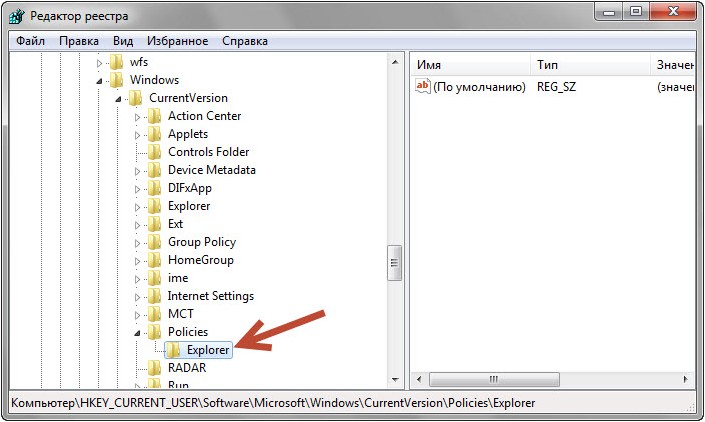Click the tree pane vertical scrollbar thumb
Screen dimensions: 705x422
pos(395,263)
